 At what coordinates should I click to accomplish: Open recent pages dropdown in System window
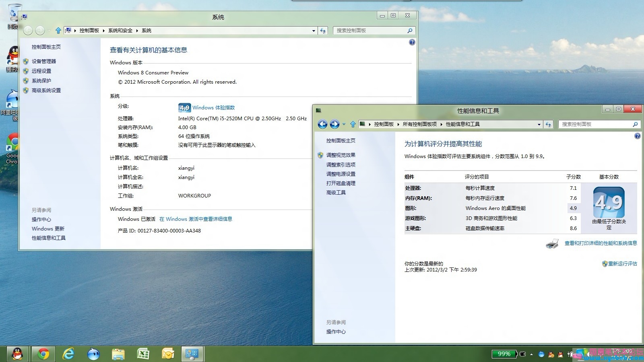click(49, 31)
